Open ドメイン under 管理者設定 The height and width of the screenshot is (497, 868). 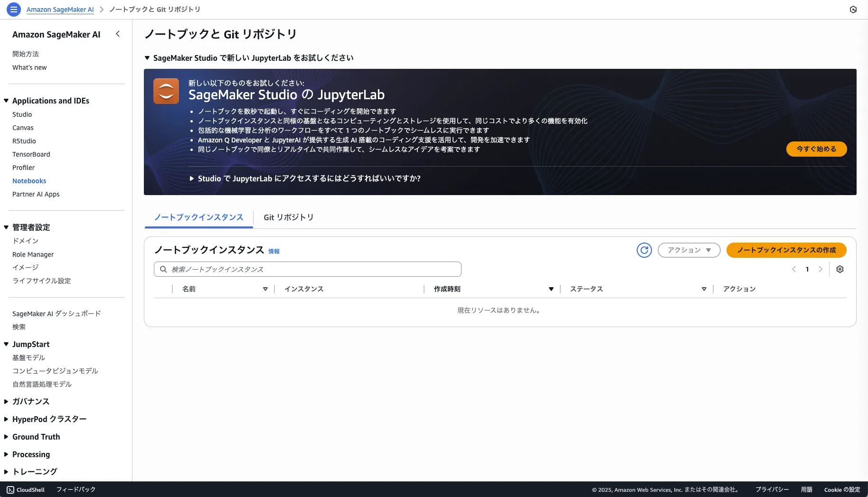click(26, 241)
